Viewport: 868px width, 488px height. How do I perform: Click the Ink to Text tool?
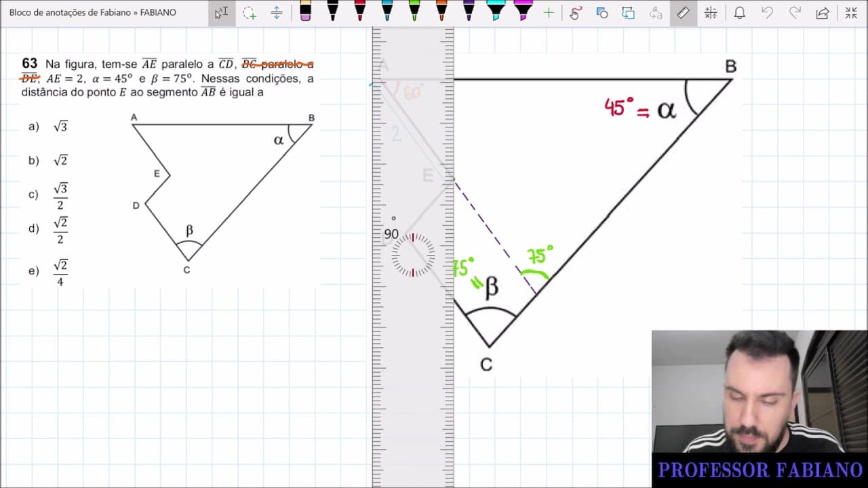pos(656,13)
